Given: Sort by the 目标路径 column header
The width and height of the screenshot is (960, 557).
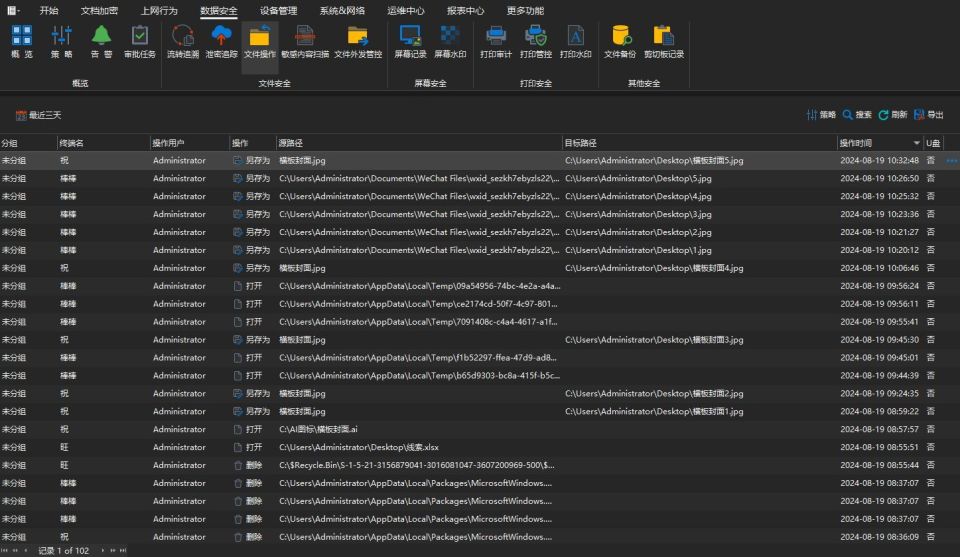Looking at the screenshot, I should pyautogui.click(x=699, y=143).
